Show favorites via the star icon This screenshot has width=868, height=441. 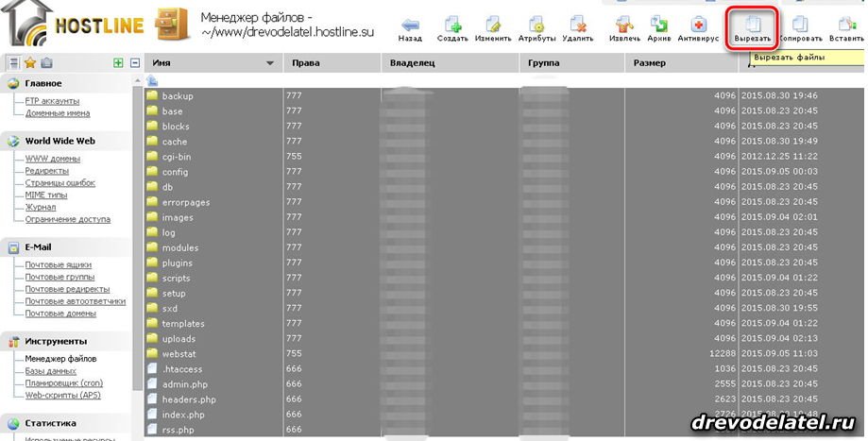coord(29,63)
